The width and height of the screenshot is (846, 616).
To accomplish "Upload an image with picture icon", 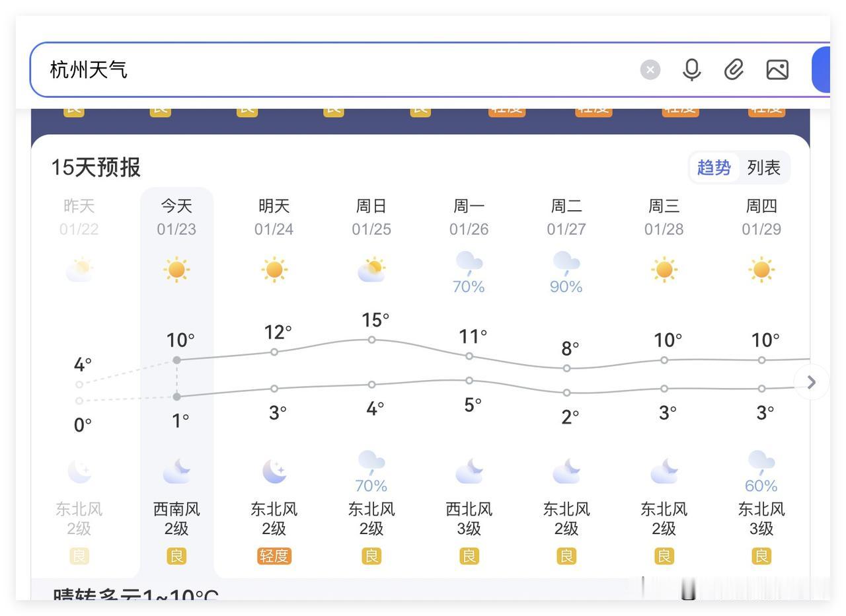I will coord(777,69).
